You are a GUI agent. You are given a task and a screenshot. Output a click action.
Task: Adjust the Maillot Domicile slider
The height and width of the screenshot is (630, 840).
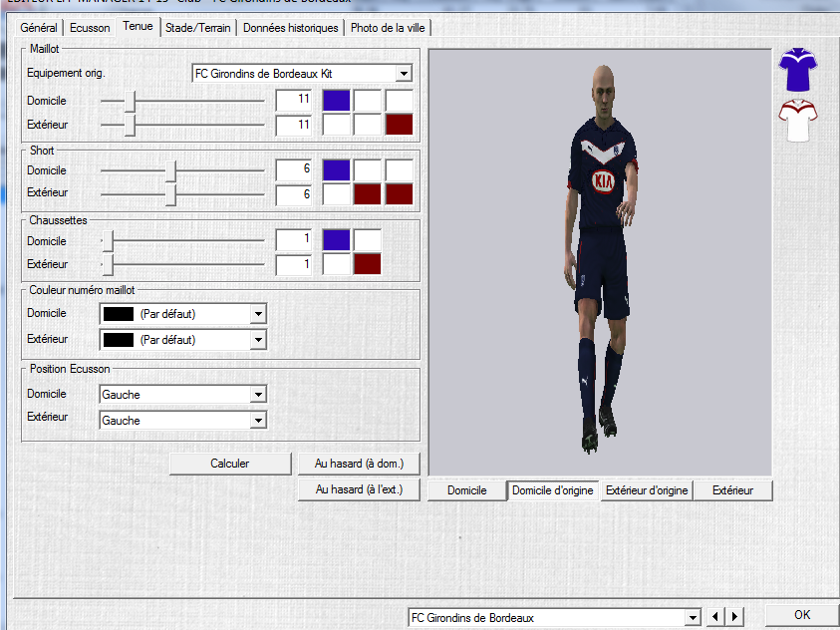(130, 101)
